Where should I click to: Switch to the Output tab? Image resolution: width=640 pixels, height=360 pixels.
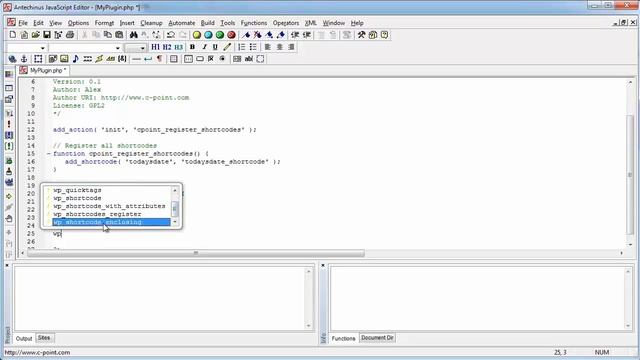(x=24, y=338)
